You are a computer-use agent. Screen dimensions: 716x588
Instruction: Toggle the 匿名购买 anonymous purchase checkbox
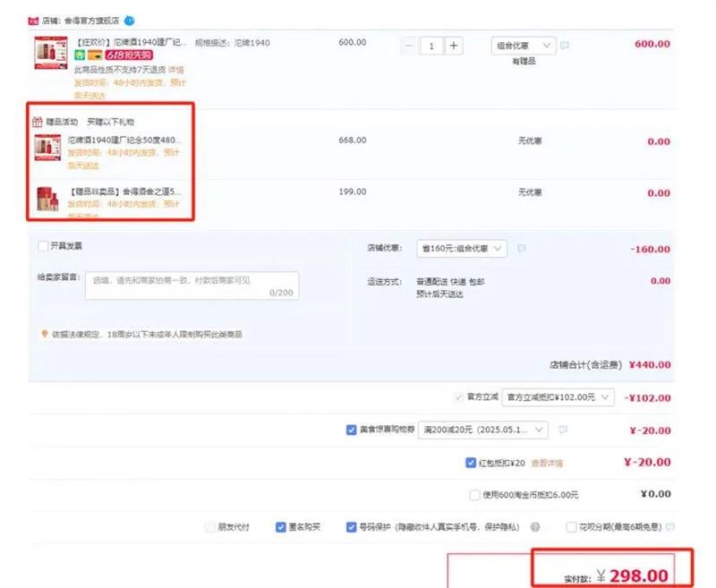[x=281, y=527]
